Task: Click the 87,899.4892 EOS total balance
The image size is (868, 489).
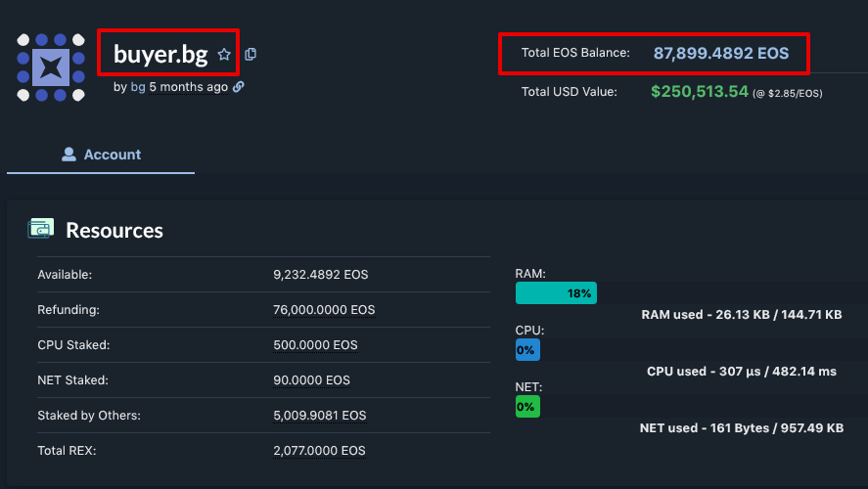Action: click(721, 53)
